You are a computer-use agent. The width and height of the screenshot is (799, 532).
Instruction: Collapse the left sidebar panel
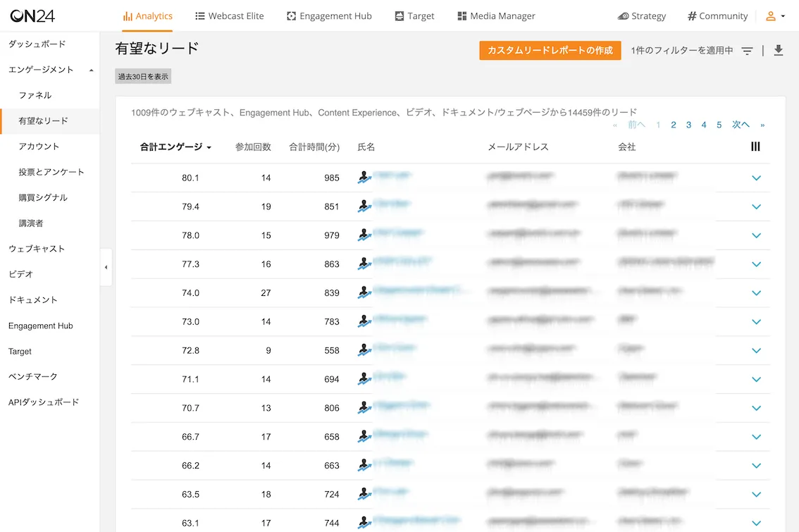(106, 267)
